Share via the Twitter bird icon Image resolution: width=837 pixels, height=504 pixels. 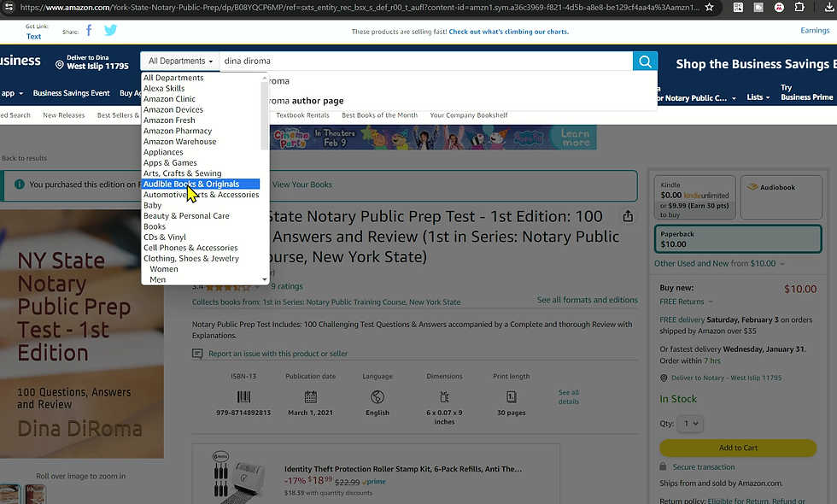point(110,31)
